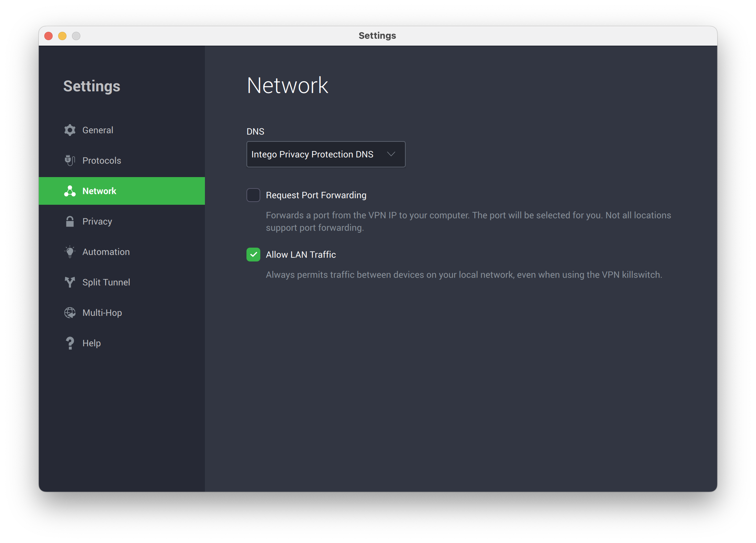Click the Protocols plug icon

tap(70, 160)
